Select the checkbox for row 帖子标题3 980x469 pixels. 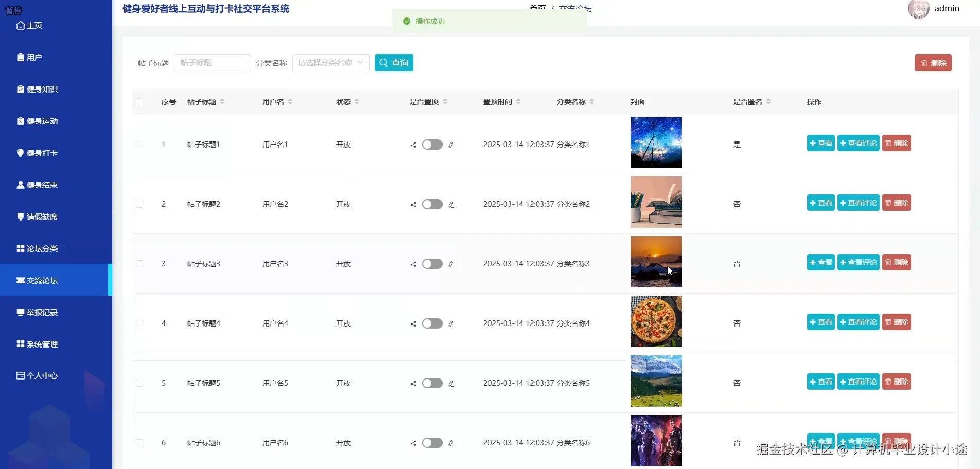(x=139, y=264)
